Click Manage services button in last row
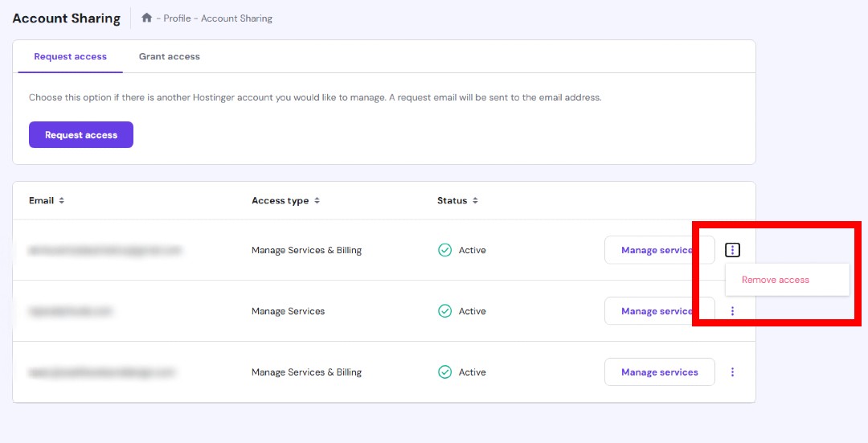868x443 pixels. (x=659, y=372)
